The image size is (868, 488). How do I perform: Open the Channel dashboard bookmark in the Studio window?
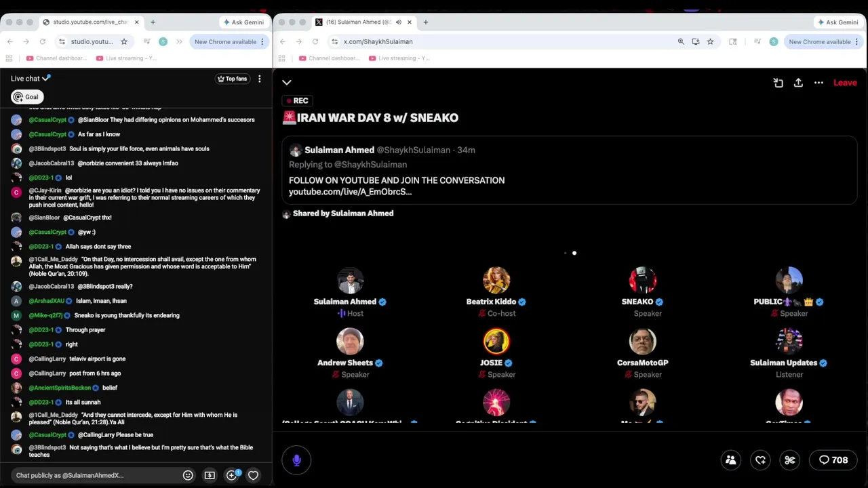(x=56, y=58)
